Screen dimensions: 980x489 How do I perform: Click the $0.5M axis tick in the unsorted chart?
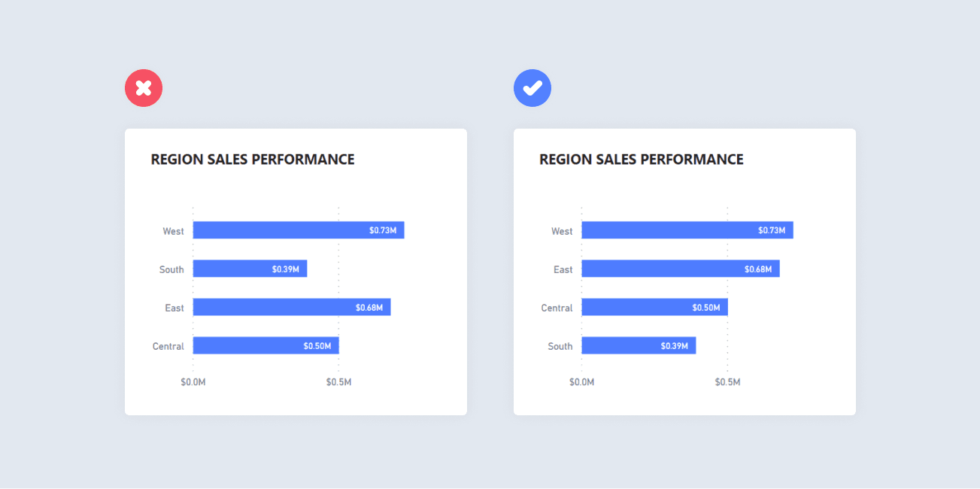pyautogui.click(x=338, y=382)
